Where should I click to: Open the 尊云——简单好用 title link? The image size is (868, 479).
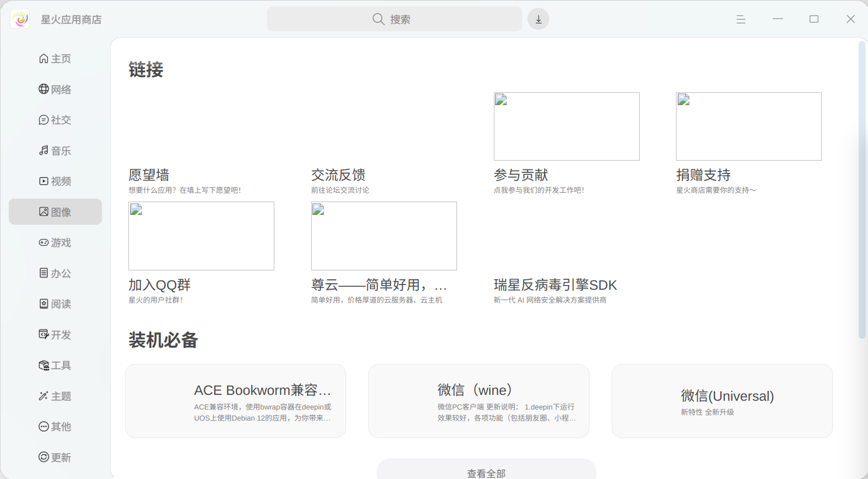click(x=379, y=285)
